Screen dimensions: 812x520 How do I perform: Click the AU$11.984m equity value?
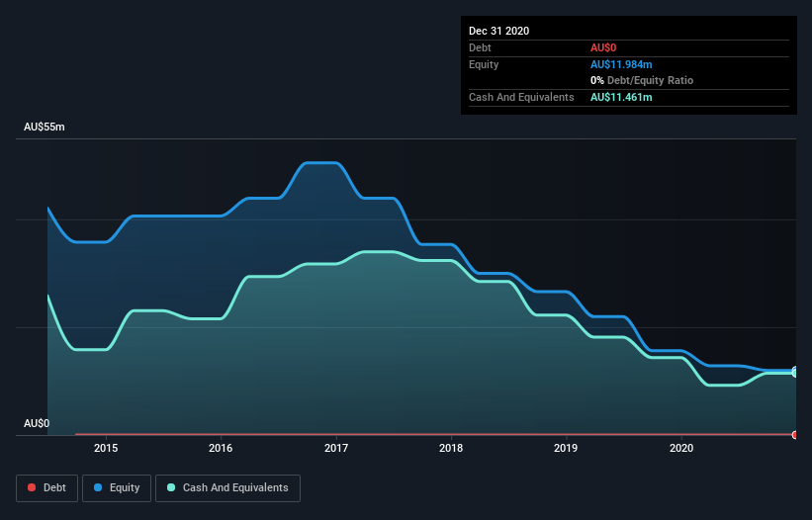point(621,64)
